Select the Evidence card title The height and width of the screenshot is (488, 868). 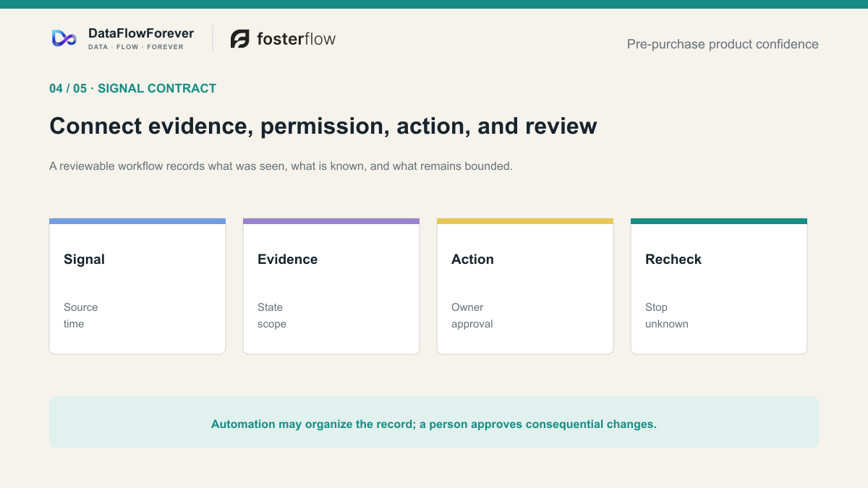tap(287, 260)
